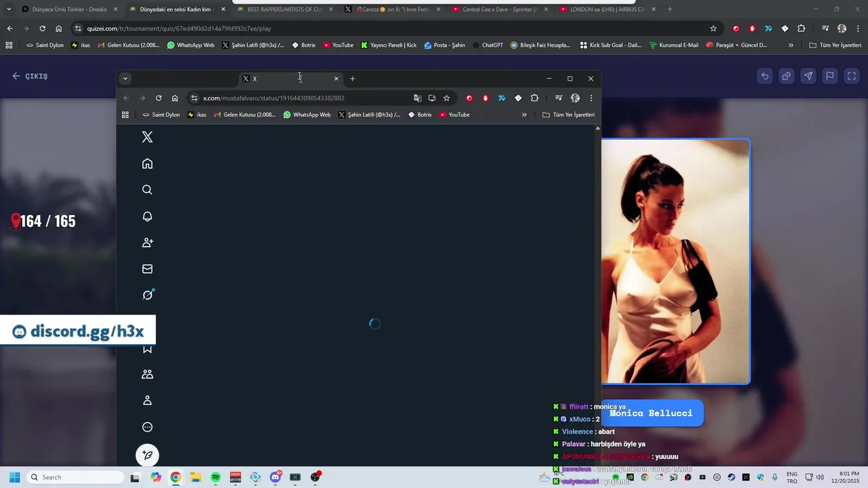
Task: Open tab search chevron in background window
Action: 9,9
